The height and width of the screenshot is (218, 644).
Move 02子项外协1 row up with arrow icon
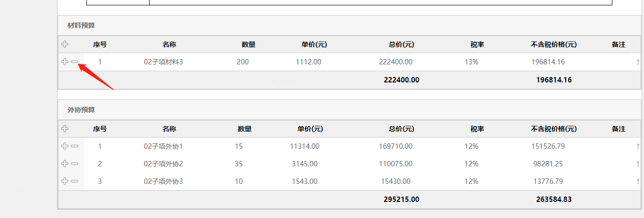click(x=638, y=146)
